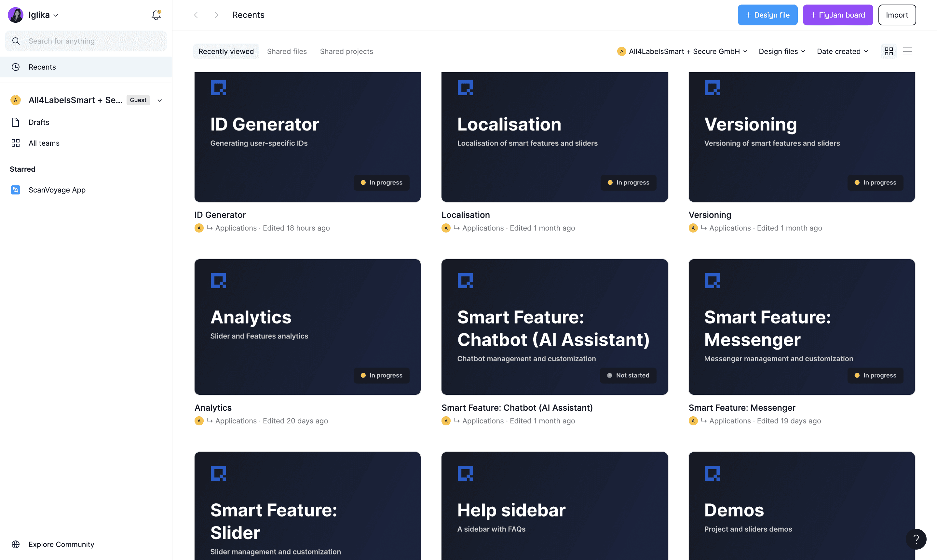
Task: Click the help question mark button
Action: click(916, 539)
